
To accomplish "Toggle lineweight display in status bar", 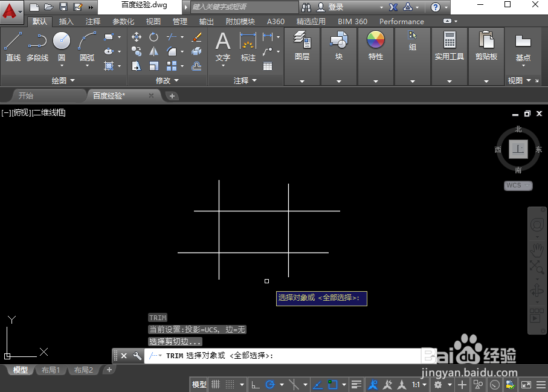I will [356, 385].
